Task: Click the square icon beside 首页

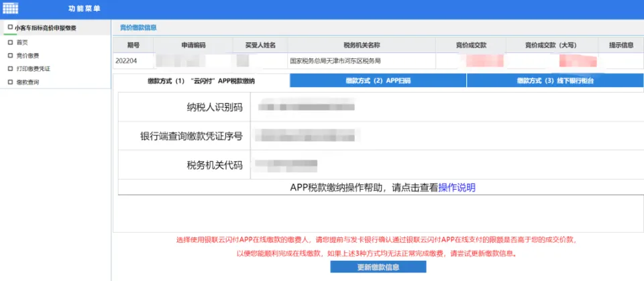Action: (x=10, y=42)
